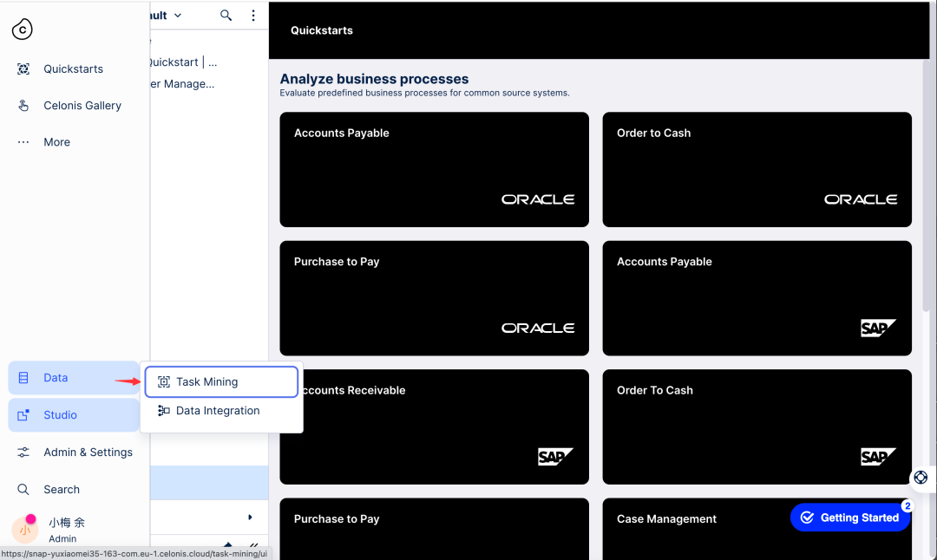Click the lifebuoy help icon
Viewport: 937px width, 560px height.
pos(921,478)
